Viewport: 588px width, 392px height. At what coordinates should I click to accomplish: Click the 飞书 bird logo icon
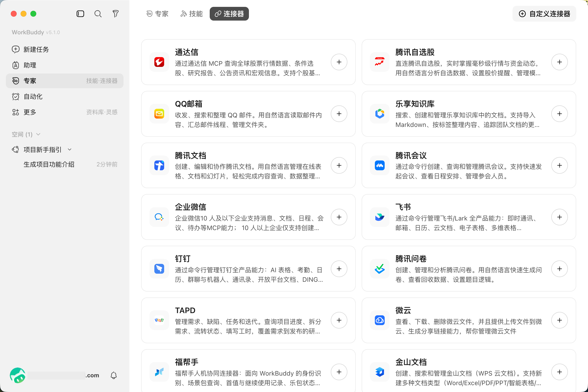380,217
